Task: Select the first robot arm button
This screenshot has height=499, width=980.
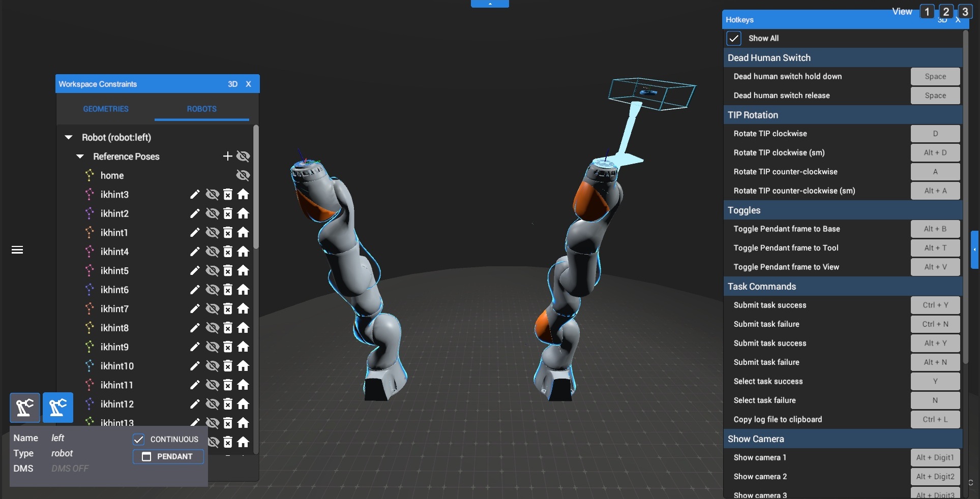Action: [x=25, y=407]
